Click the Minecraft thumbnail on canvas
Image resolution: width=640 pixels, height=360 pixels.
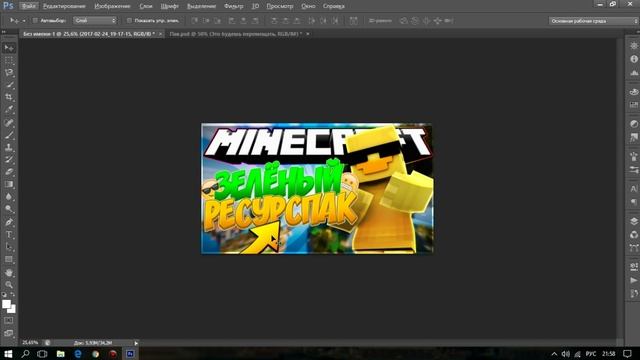[x=317, y=188]
